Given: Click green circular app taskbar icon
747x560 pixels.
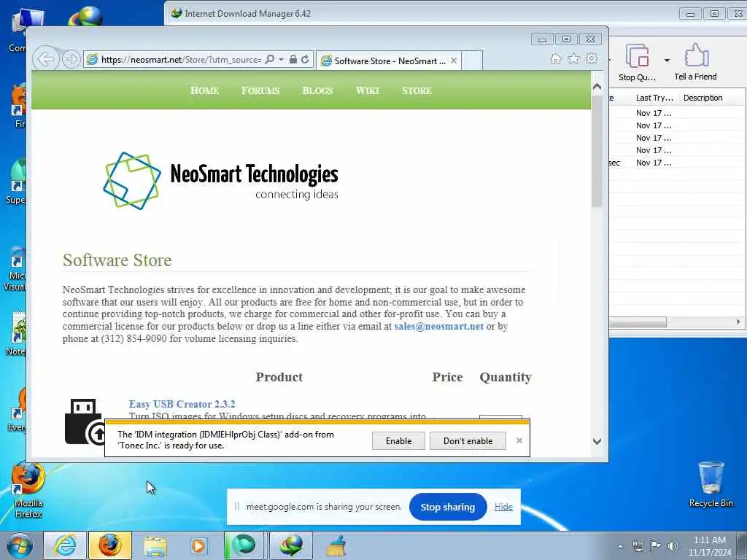Looking at the screenshot, I should [x=244, y=545].
